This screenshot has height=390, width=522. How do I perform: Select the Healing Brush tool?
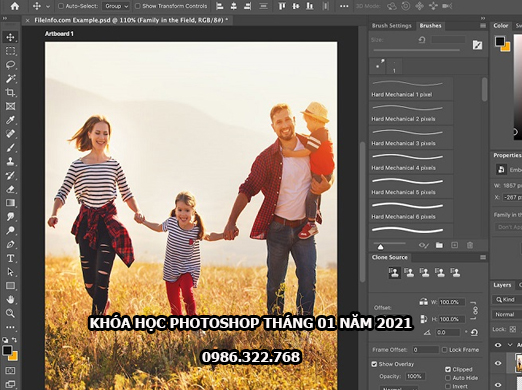[10, 134]
